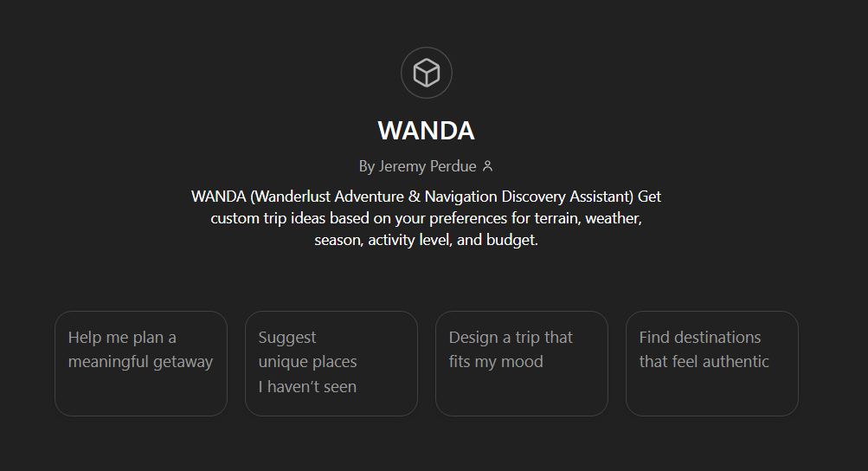The width and height of the screenshot is (868, 471).
Task: Click the empty lower area of the mood card
Action: pos(522,394)
